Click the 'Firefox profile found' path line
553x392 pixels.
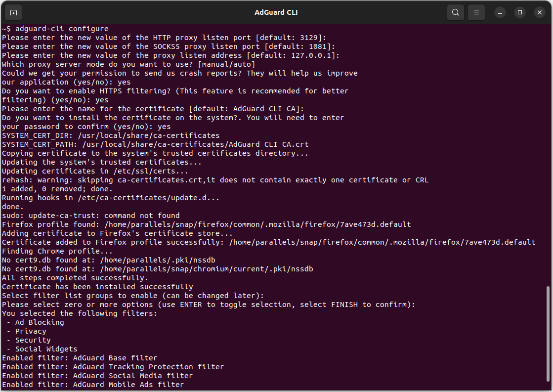click(x=206, y=224)
